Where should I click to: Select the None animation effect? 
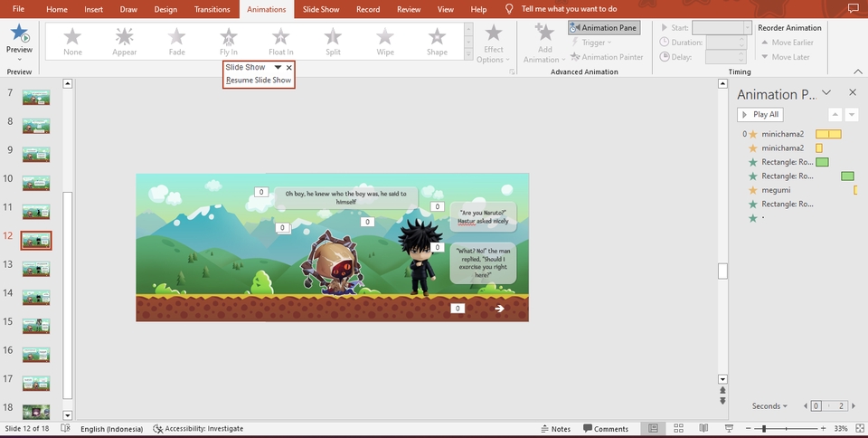click(x=72, y=43)
